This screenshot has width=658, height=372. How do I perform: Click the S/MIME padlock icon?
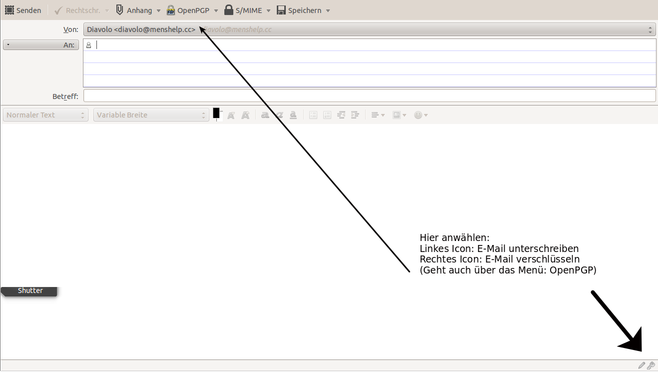point(228,10)
